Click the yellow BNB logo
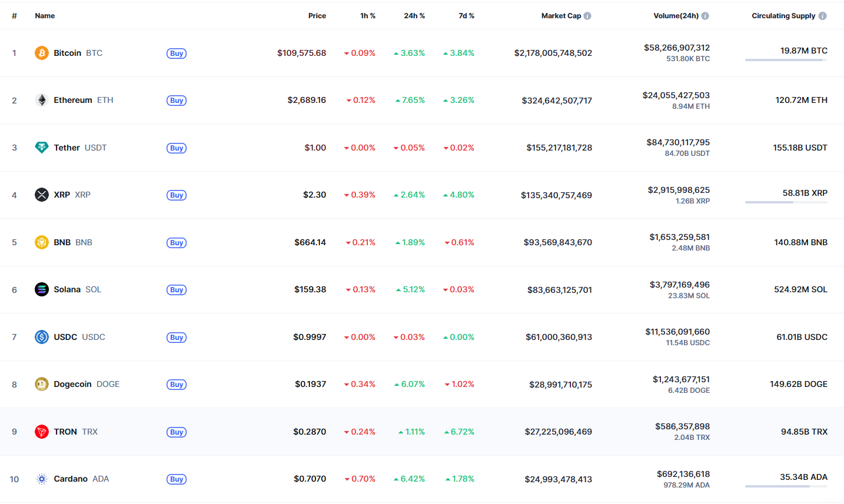Viewport: 844px width, 504px height. [x=42, y=242]
